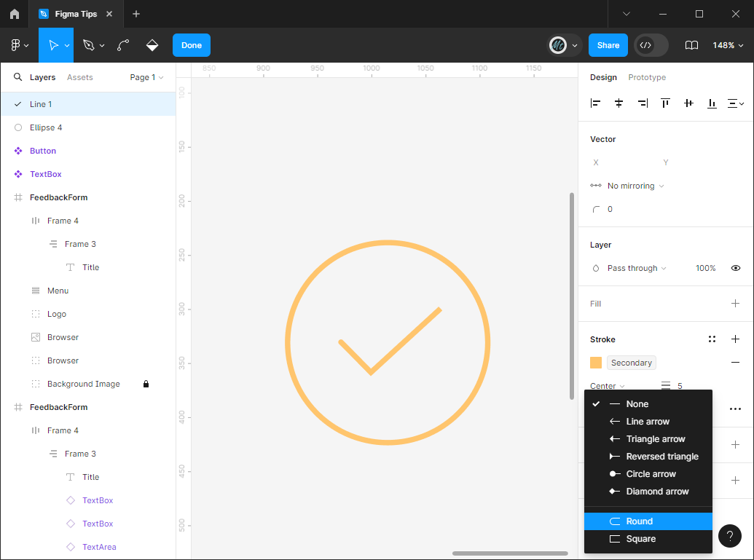
Task: Align bottom icon in Design panel
Action: coord(712,103)
